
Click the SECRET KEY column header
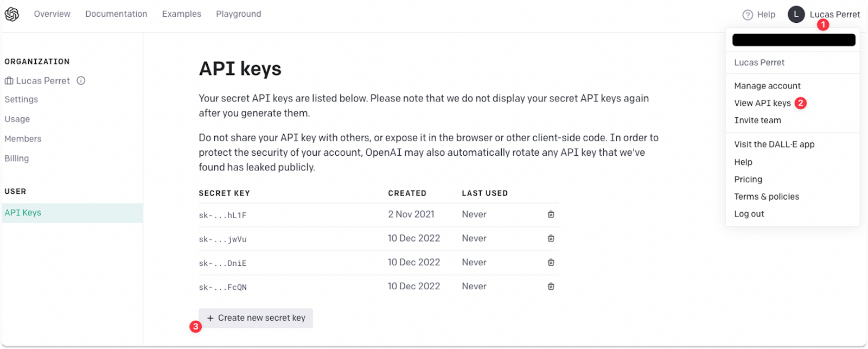(224, 193)
